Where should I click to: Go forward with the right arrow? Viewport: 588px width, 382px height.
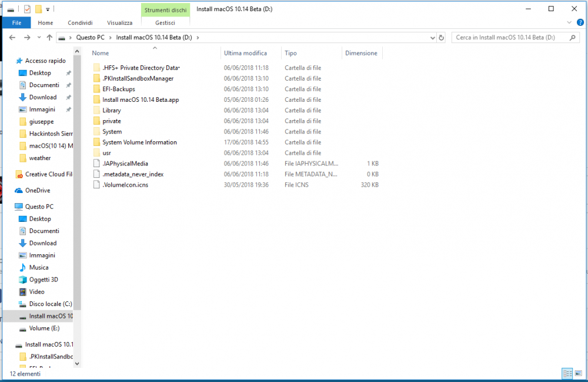27,38
